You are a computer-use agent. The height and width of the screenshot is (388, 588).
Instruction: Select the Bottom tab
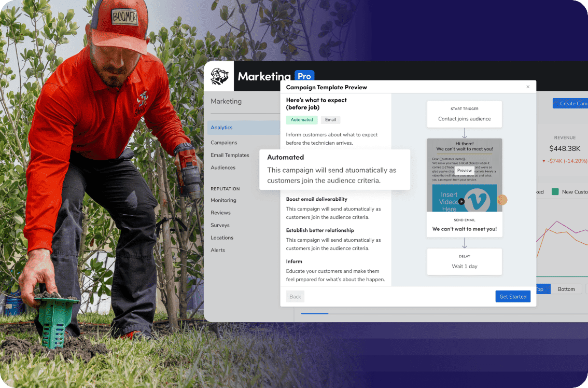566,289
